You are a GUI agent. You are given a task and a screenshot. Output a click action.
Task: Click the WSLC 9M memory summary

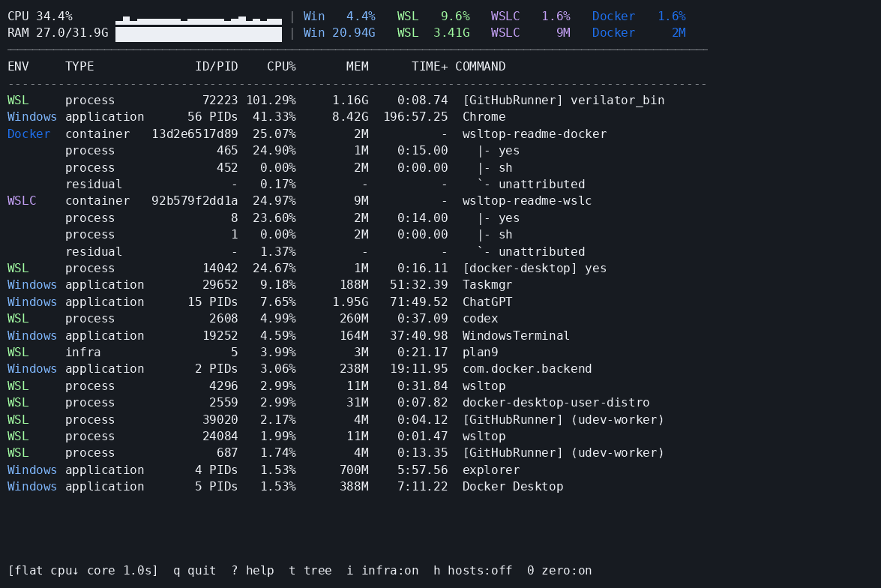(530, 32)
